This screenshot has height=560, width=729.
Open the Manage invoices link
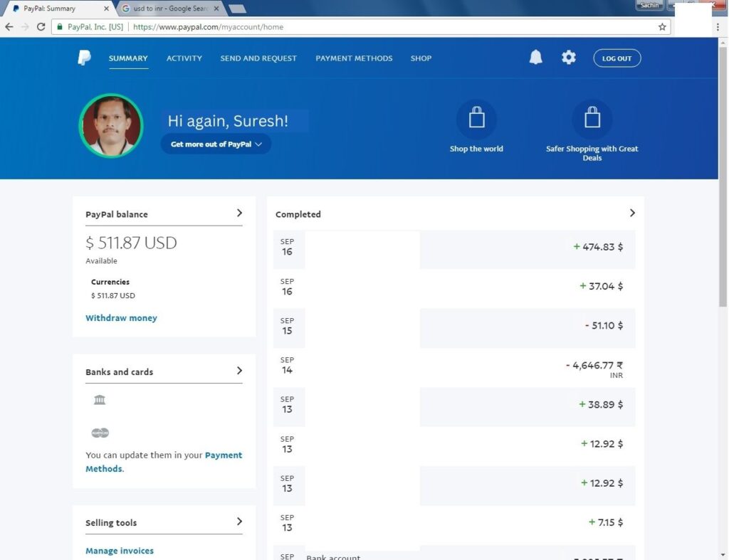point(120,551)
